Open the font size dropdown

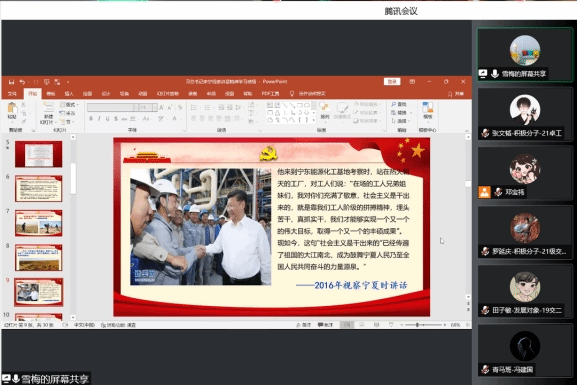coord(155,107)
